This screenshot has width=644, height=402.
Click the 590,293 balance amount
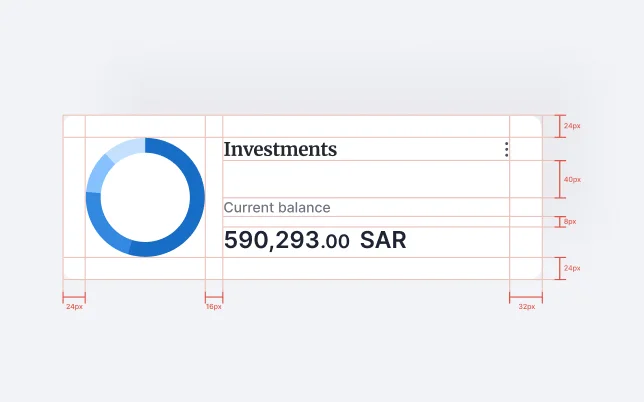tap(272, 240)
